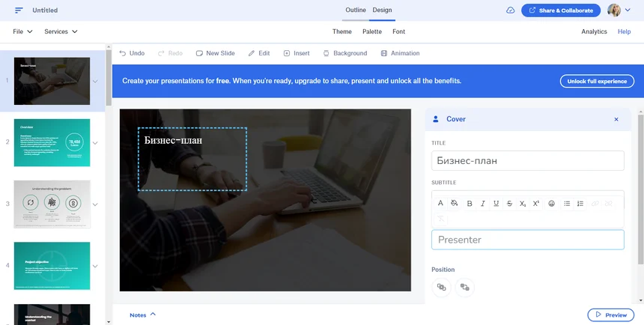
Task: Expand options chevron for slide 1
Action: tap(95, 82)
